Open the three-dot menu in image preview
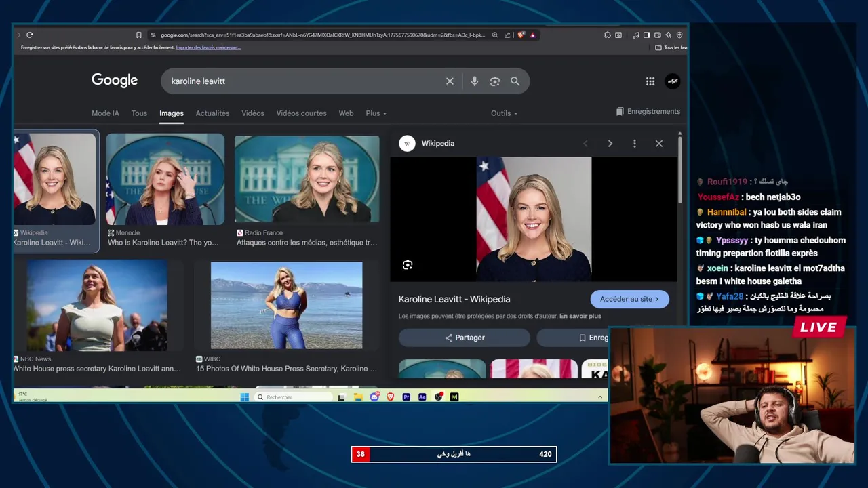 tap(635, 144)
